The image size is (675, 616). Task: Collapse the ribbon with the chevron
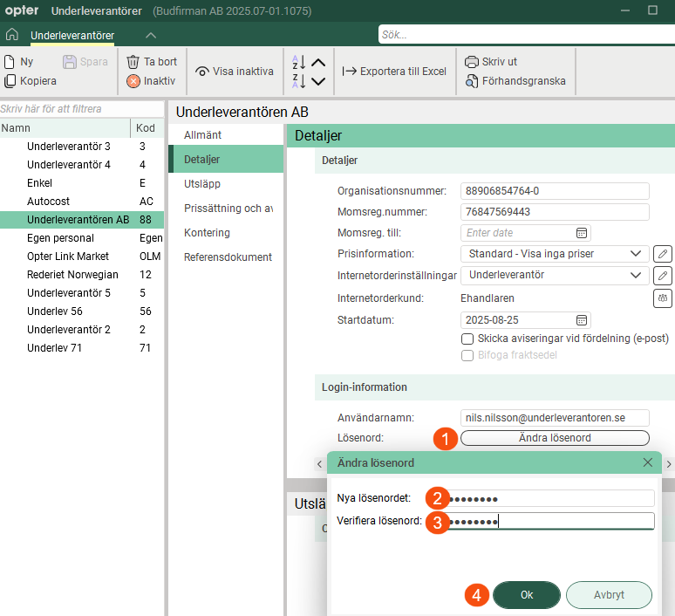coord(151,35)
